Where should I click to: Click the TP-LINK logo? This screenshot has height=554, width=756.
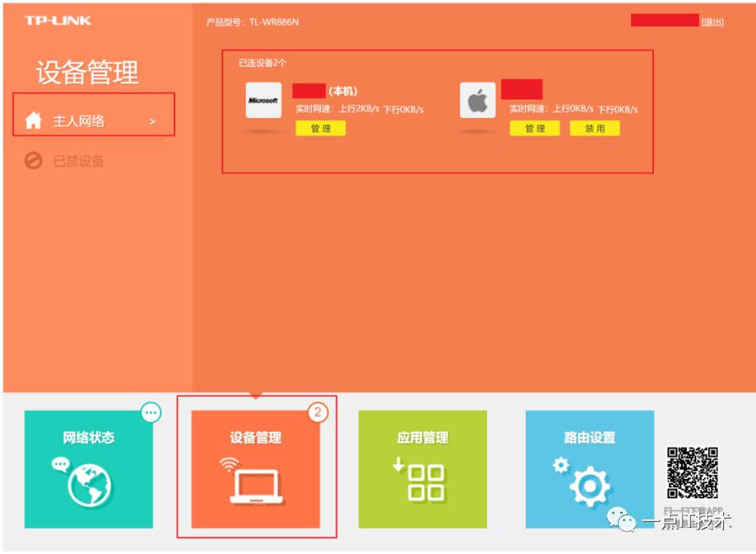point(56,20)
